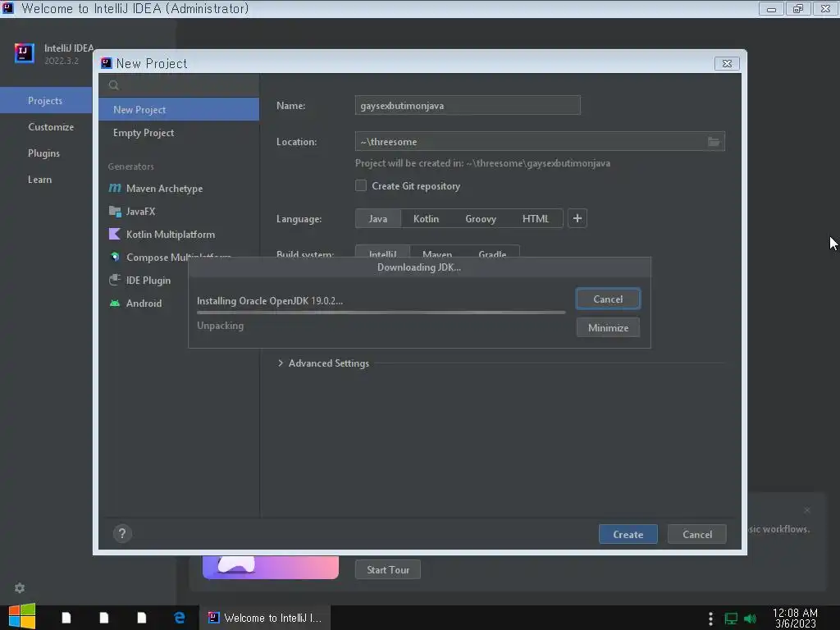Select IntelliJ build system

point(382,251)
